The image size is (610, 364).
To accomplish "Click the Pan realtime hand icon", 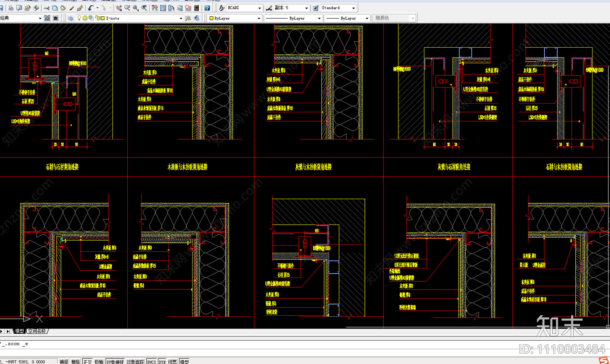I will 119,8.
